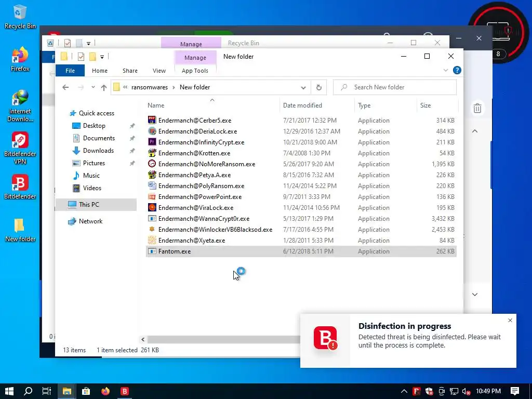Open Downloads in navigation pane

tap(98, 151)
